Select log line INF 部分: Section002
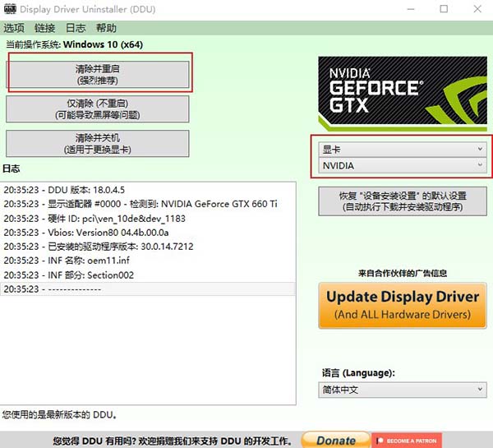The image size is (493, 448). pos(148,275)
